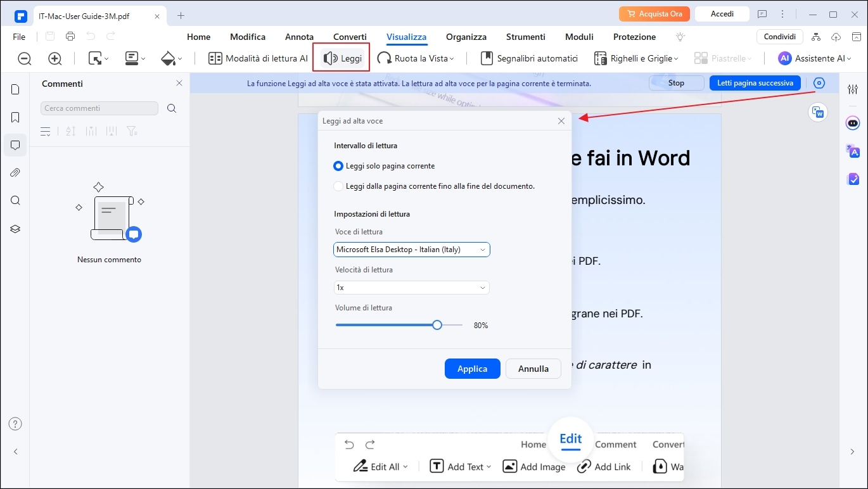Open Modalità di lettura AI
868x489 pixels.
(258, 58)
